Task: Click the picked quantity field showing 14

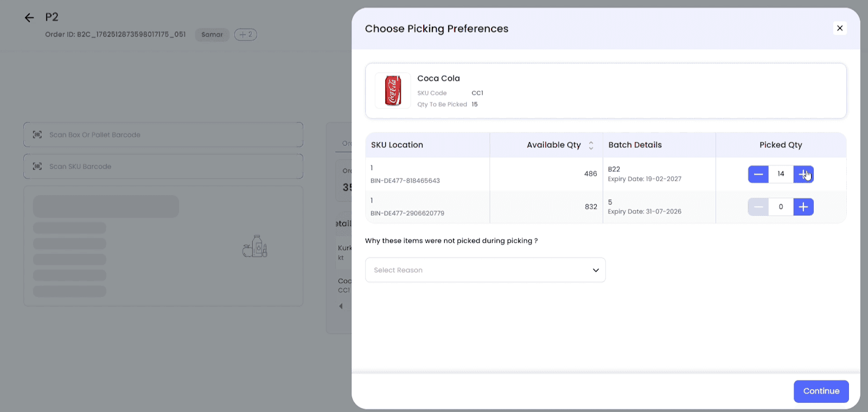Action: point(781,174)
